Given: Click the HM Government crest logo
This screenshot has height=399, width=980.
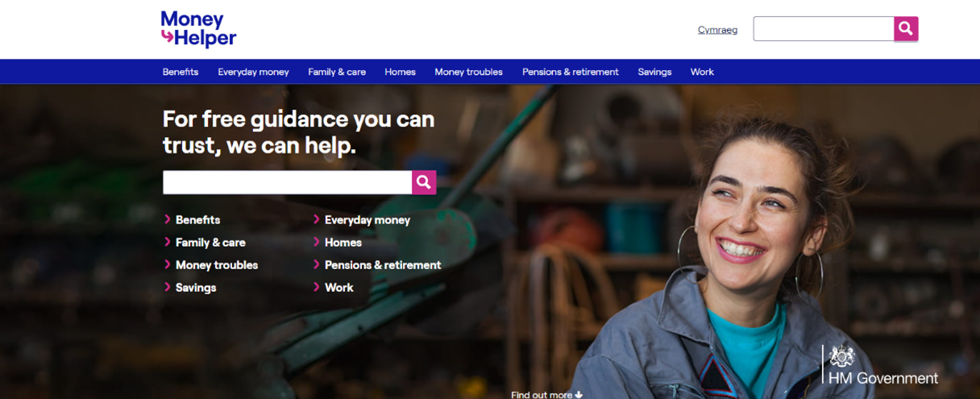Looking at the screenshot, I should [841, 355].
